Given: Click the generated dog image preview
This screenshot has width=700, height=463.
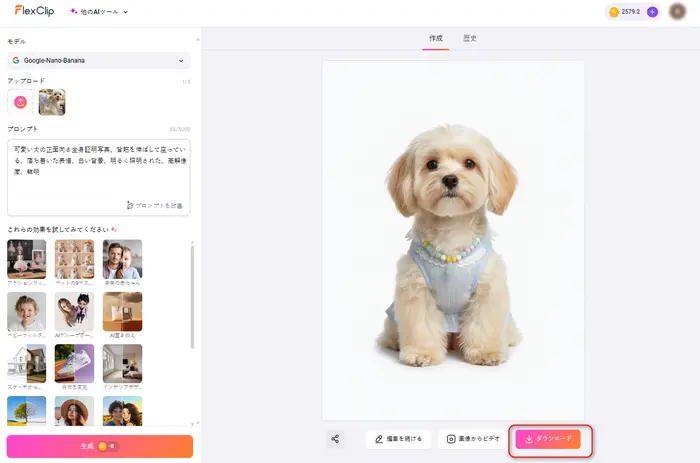Looking at the screenshot, I should click(453, 240).
